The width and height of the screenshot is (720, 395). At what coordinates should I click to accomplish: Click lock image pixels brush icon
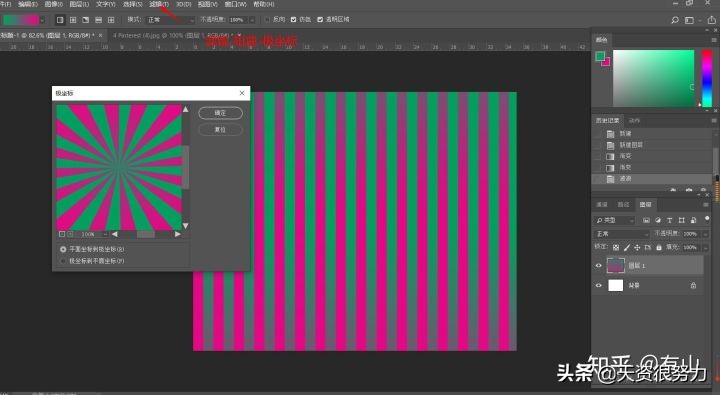(x=627, y=247)
